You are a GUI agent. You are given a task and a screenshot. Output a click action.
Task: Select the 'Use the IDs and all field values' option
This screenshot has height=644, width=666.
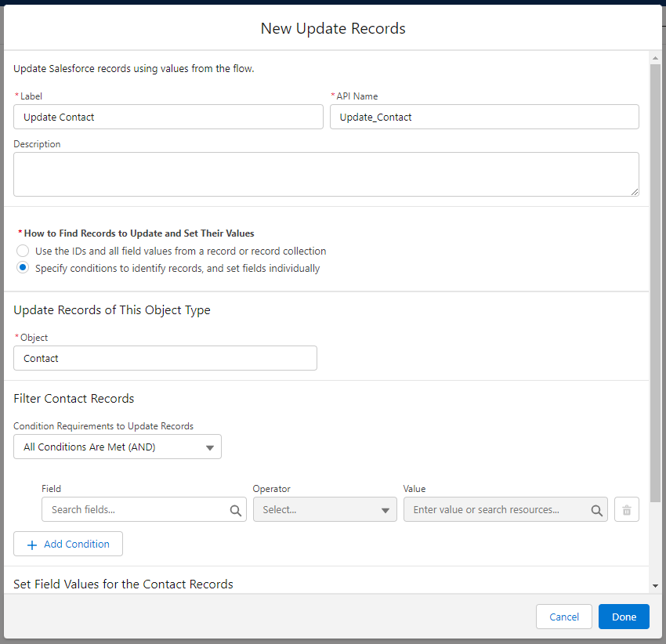click(23, 251)
